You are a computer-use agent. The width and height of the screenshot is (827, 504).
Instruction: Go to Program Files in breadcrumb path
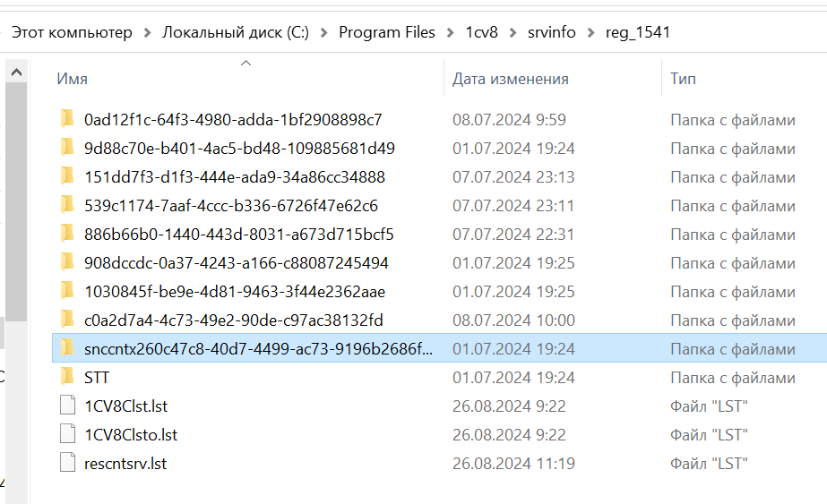point(386,33)
